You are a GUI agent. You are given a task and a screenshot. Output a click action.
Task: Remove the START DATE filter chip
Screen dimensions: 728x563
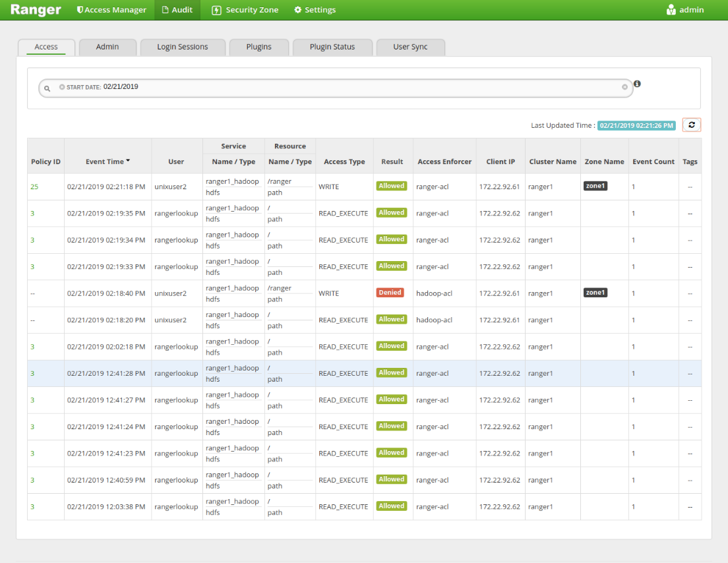(62, 87)
